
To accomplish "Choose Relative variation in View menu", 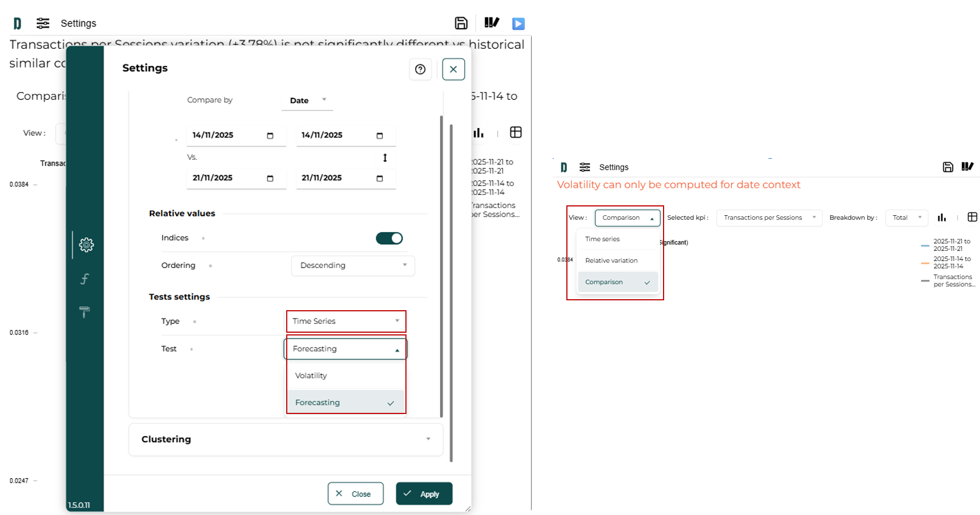I will pos(611,261).
